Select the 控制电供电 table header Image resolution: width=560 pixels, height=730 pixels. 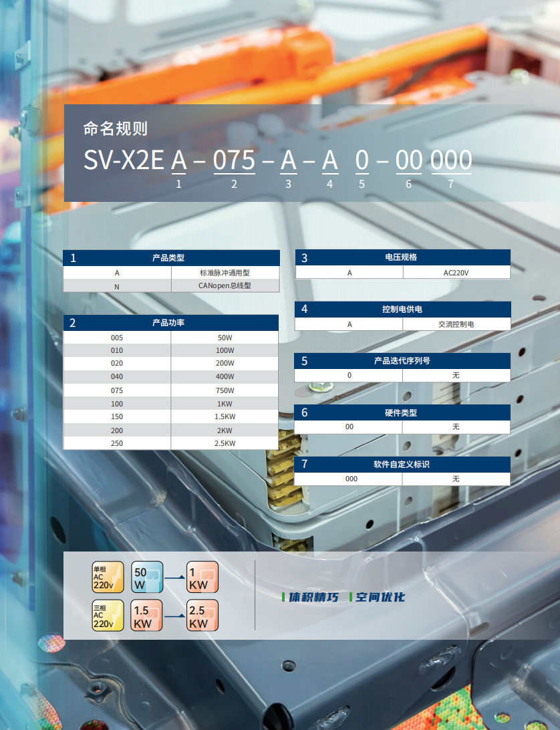point(401,309)
